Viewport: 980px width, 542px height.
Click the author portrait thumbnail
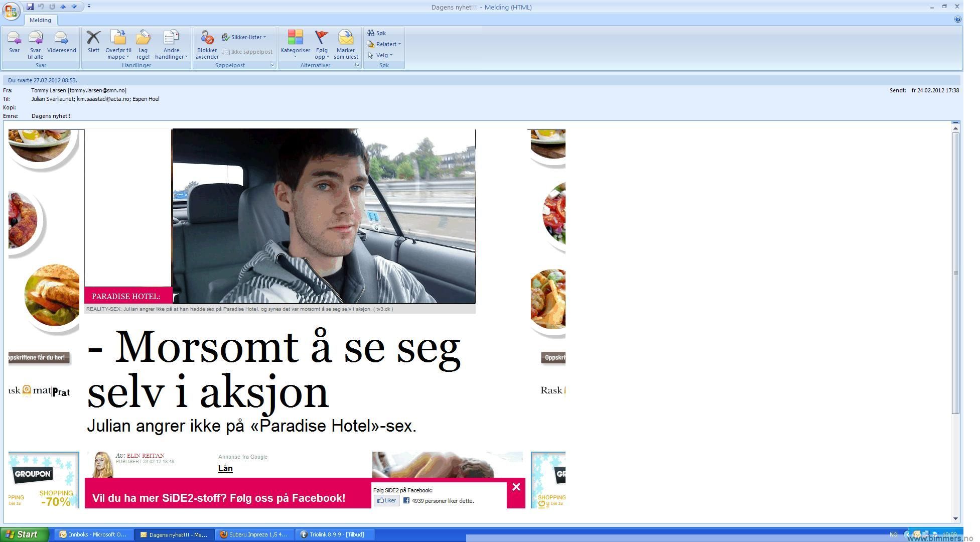click(102, 465)
